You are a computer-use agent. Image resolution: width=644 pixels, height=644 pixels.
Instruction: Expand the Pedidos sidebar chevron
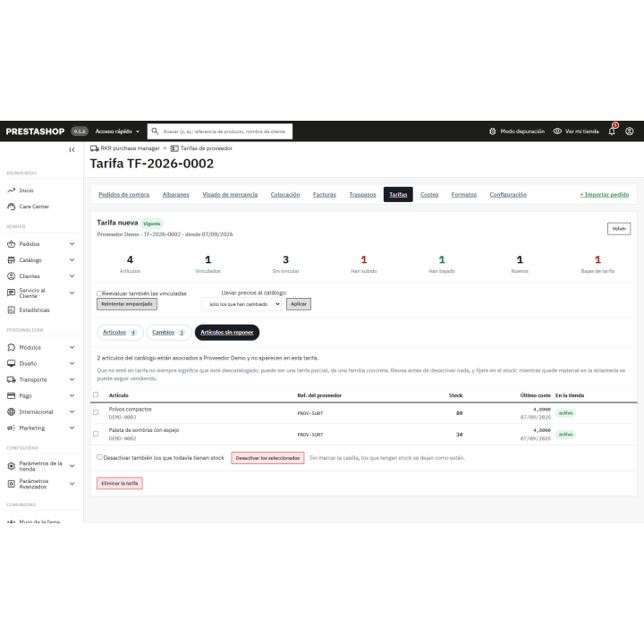pyautogui.click(x=72, y=244)
